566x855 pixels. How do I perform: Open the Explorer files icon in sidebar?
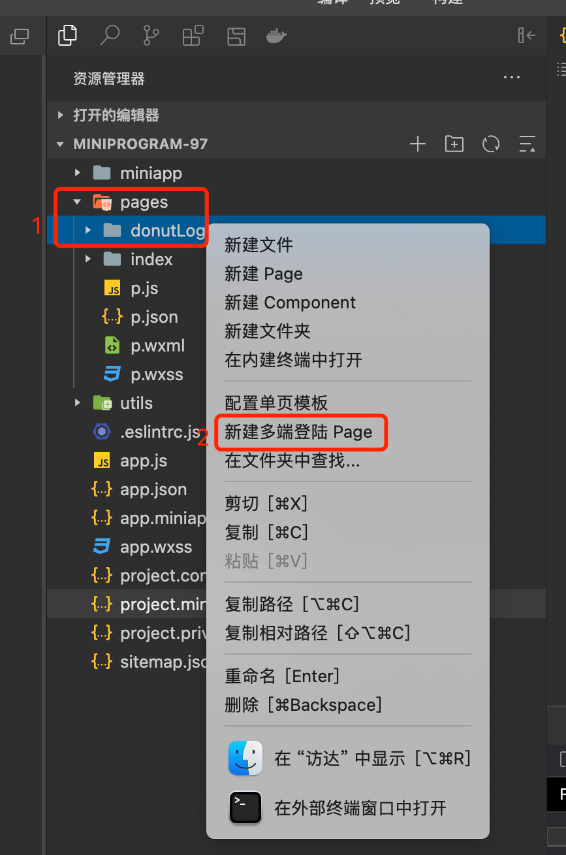coord(67,36)
